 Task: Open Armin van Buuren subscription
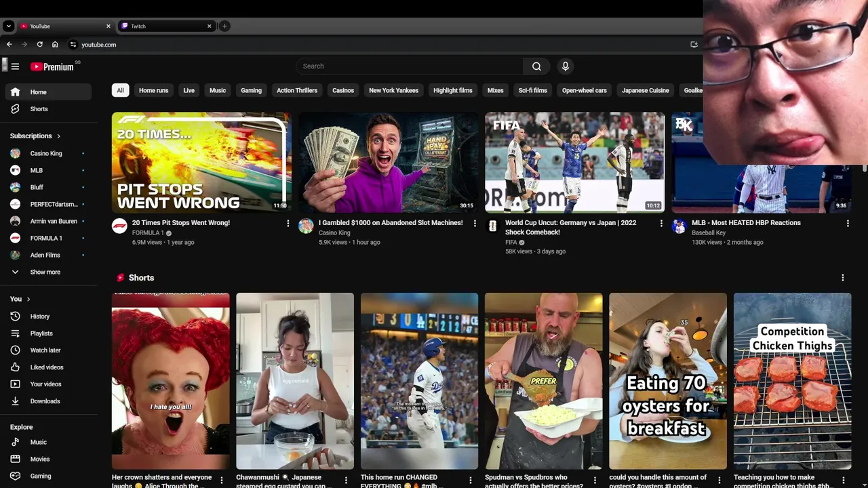[47, 221]
